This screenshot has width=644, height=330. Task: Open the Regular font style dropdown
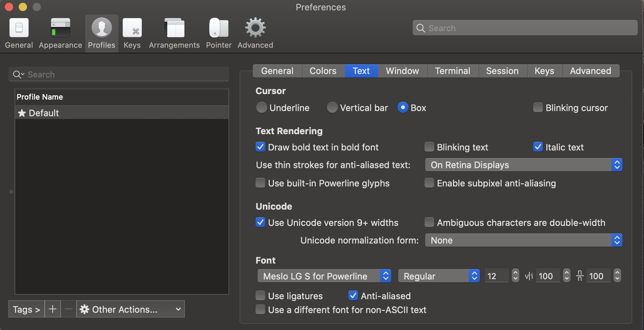coord(439,276)
